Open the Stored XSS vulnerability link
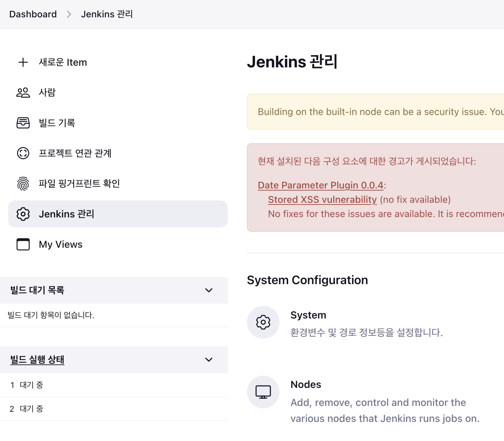This screenshot has height=441, width=504. (x=322, y=199)
